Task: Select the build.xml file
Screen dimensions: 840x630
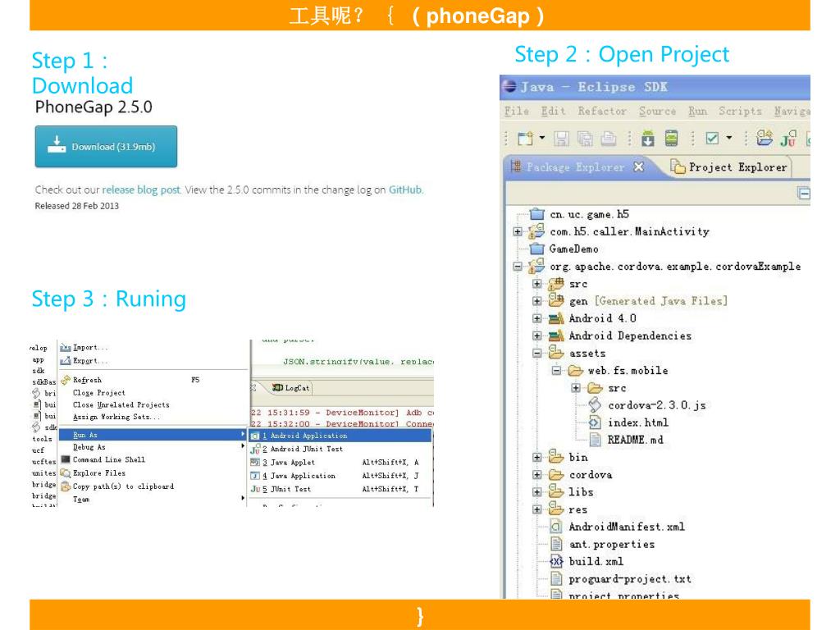Action: [596, 561]
